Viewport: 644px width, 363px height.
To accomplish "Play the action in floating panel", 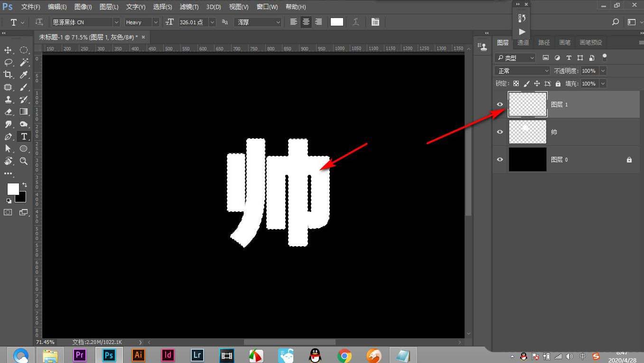I will click(x=522, y=32).
